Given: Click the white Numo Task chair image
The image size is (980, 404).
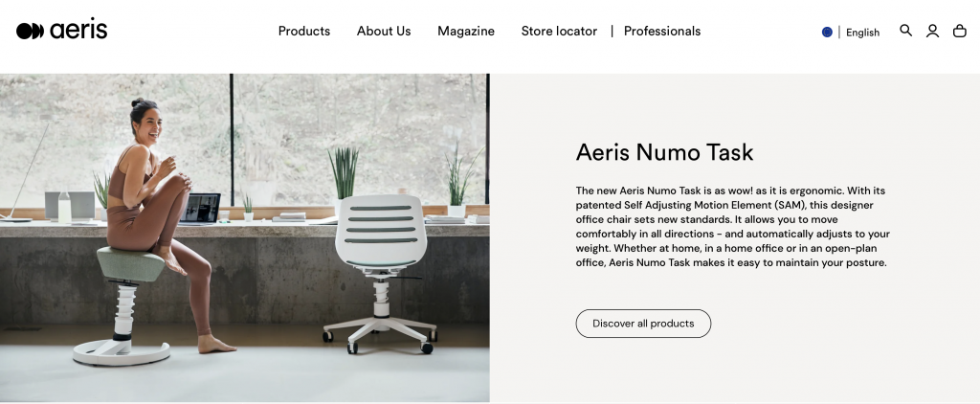Looking at the screenshot, I should coord(380,273).
